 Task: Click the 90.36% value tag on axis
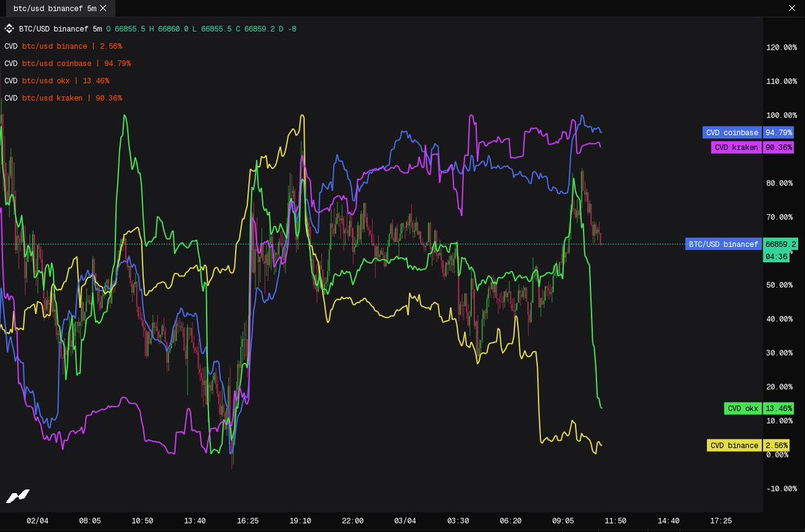[x=779, y=148]
